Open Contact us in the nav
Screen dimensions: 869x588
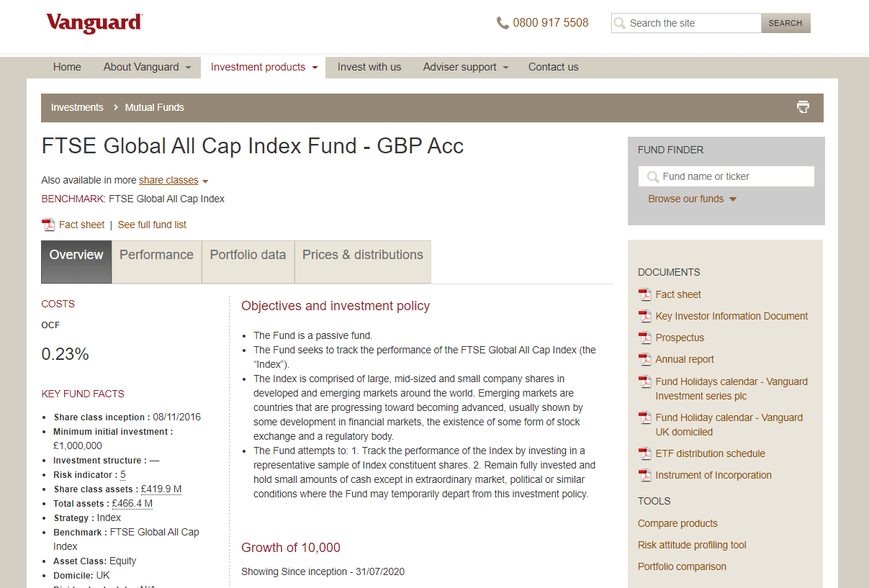click(x=554, y=67)
